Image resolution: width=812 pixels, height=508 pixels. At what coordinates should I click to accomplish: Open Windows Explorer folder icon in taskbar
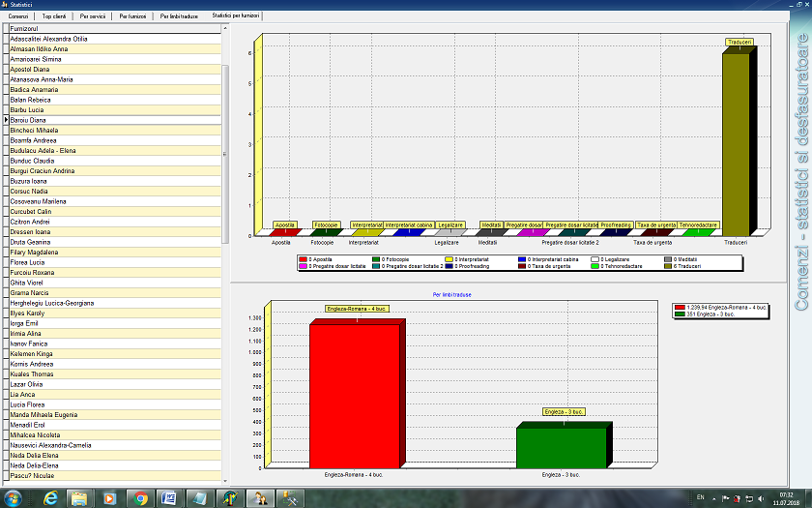pyautogui.click(x=80, y=497)
